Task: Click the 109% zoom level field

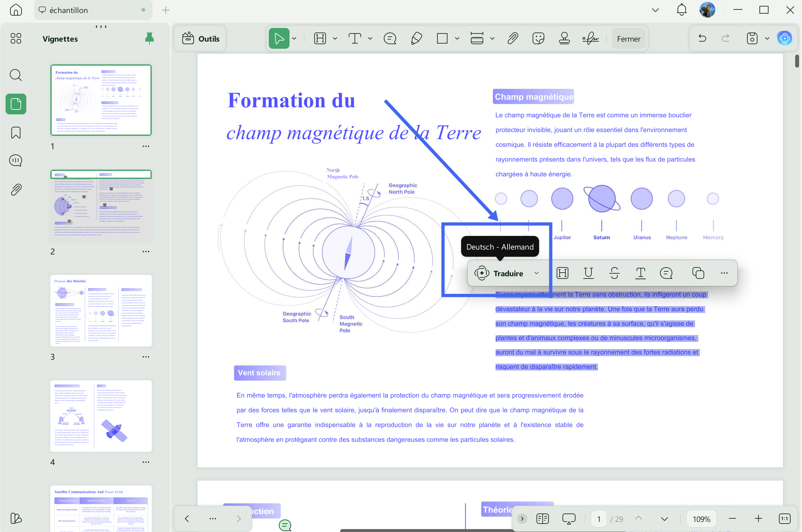Action: pos(701,519)
